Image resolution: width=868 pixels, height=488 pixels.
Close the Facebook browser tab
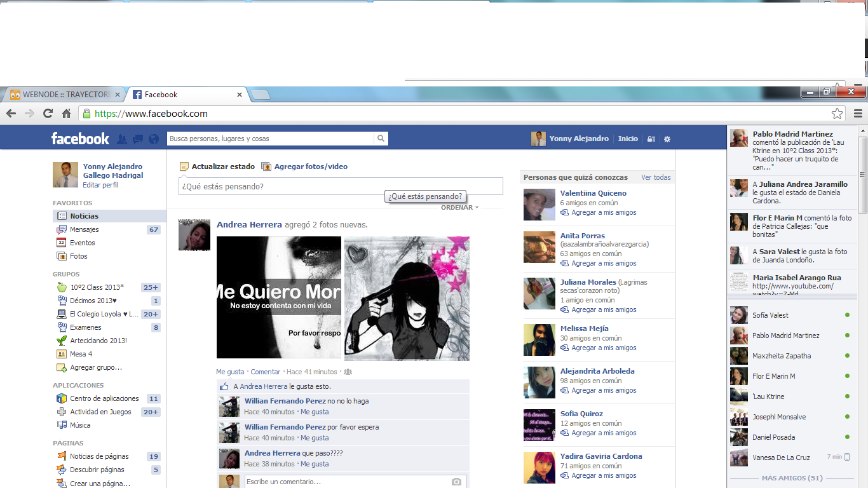pos(240,95)
